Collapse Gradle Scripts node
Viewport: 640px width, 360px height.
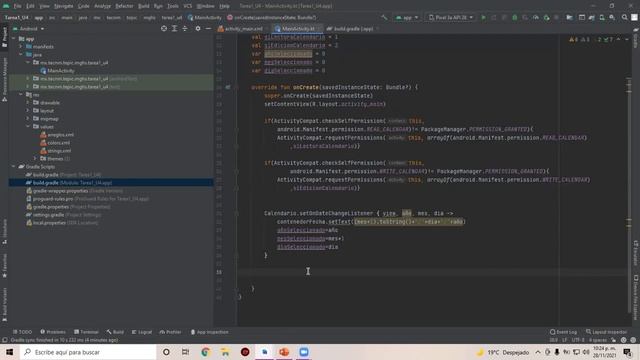[13, 167]
